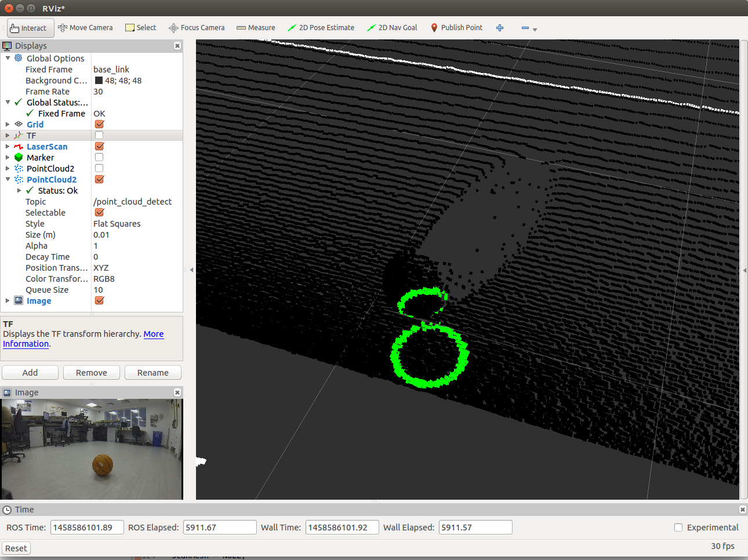Collapse the Global Status tree node
This screenshot has height=560, width=748.
(8, 102)
